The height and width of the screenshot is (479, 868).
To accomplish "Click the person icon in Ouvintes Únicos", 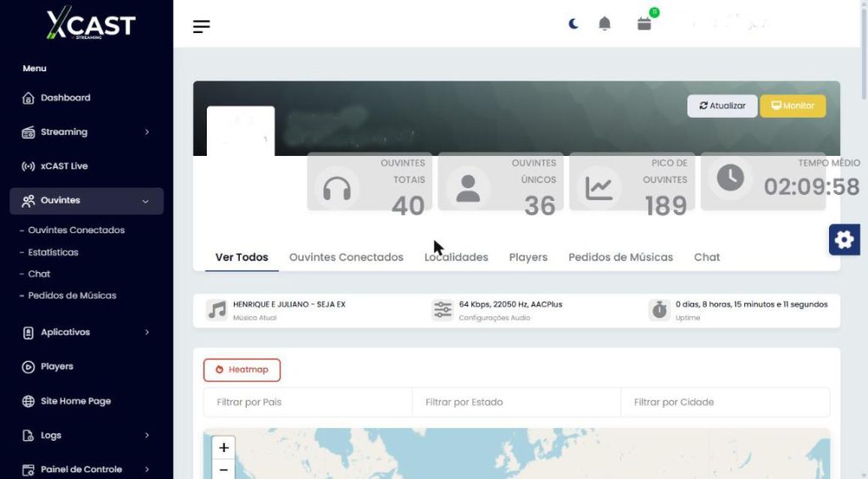I will tap(468, 188).
